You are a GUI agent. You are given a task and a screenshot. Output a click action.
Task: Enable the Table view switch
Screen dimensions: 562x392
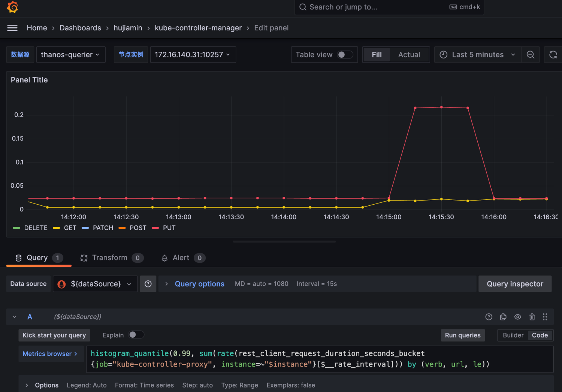(345, 55)
